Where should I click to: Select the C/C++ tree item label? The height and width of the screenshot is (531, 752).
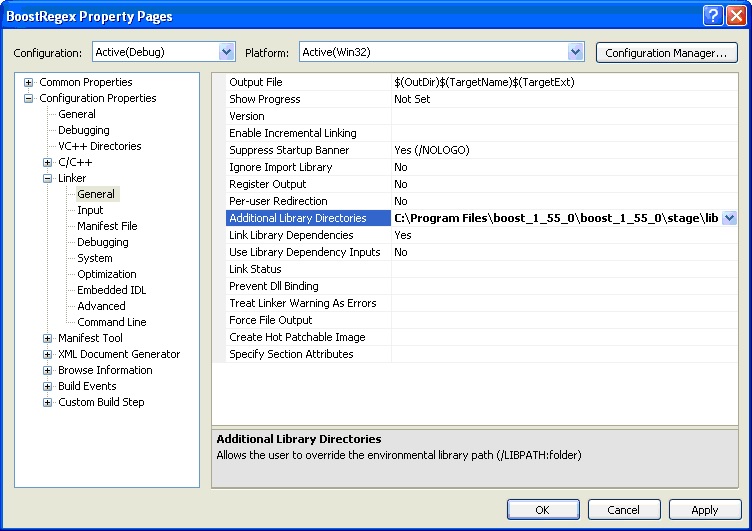click(x=75, y=162)
